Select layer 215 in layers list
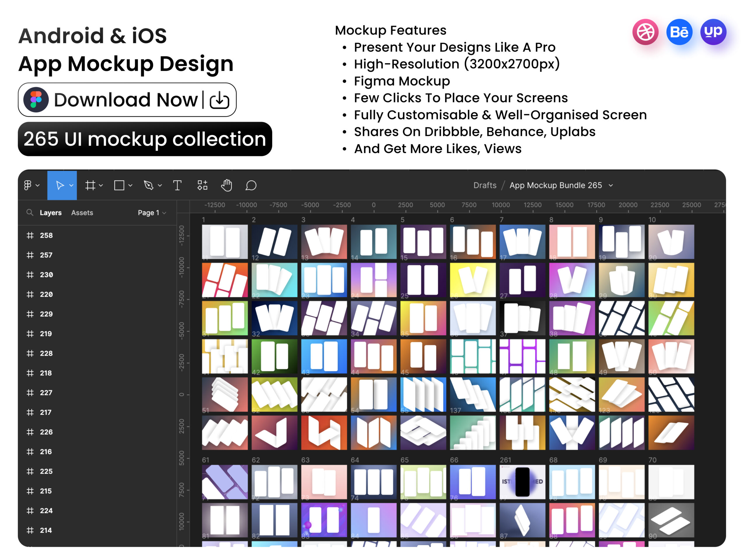 [97, 491]
